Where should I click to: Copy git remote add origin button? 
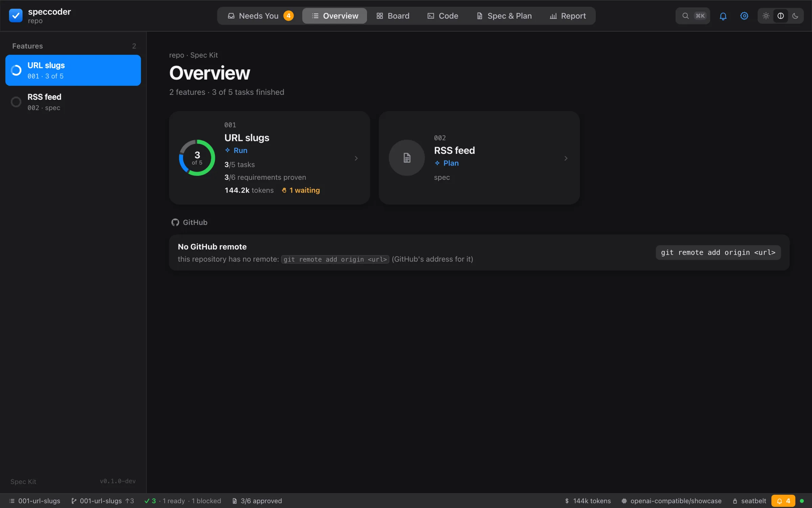[x=718, y=253]
